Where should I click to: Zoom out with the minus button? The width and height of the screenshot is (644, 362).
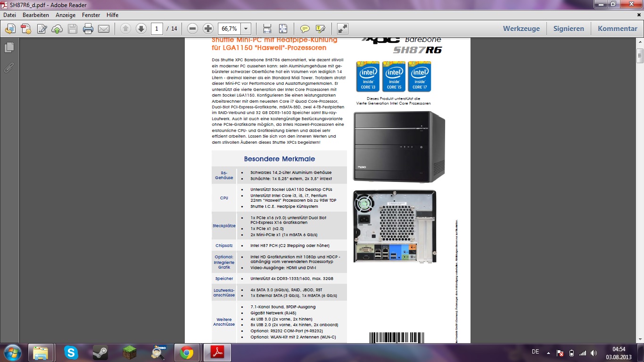point(192,29)
